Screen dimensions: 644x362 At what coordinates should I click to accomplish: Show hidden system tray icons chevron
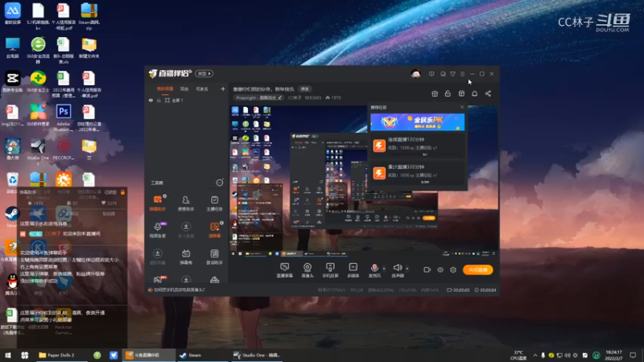pos(535,355)
